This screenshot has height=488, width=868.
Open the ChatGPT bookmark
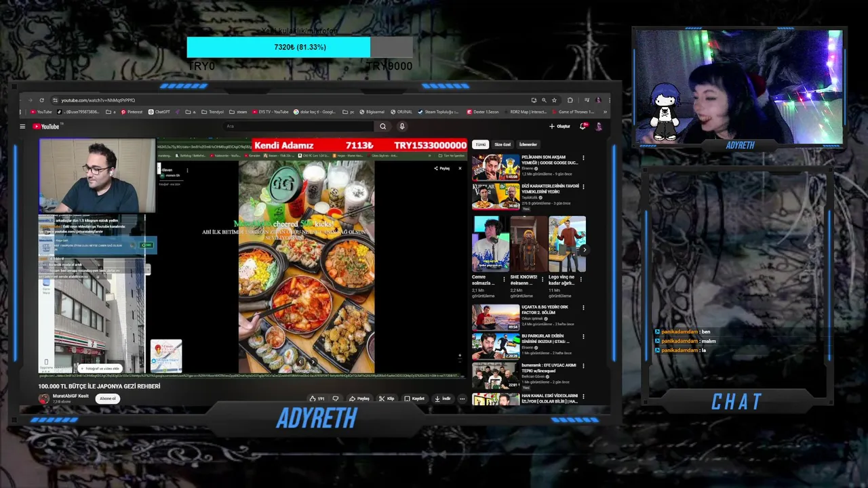click(x=159, y=112)
